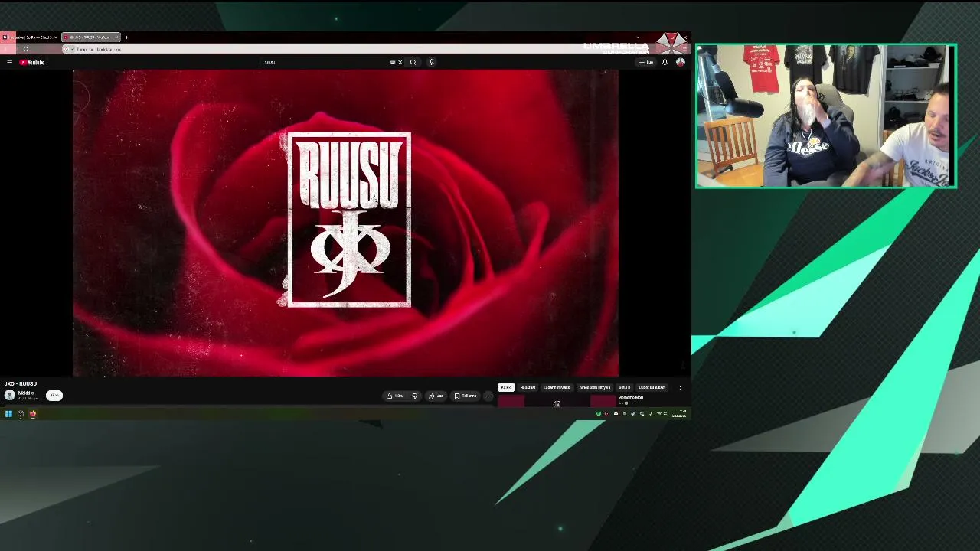Click the YouTube search magnifier button
The image size is (980, 551).
coord(413,62)
